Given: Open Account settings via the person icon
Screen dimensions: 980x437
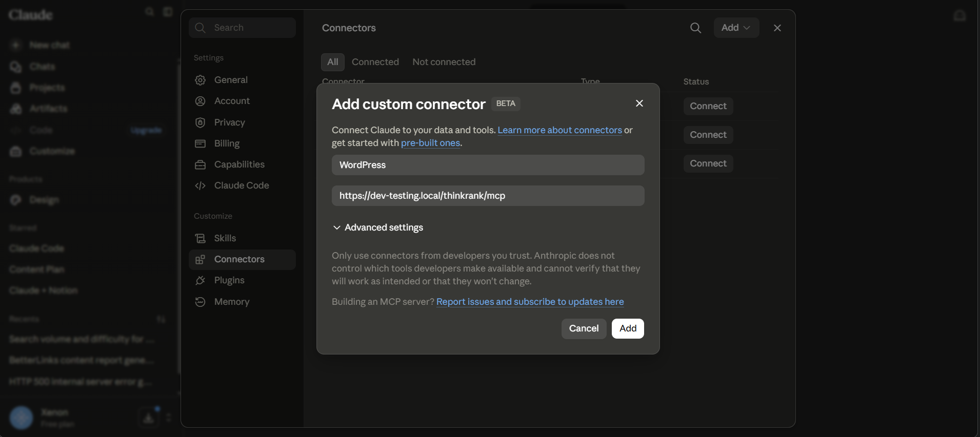Looking at the screenshot, I should click(x=201, y=101).
